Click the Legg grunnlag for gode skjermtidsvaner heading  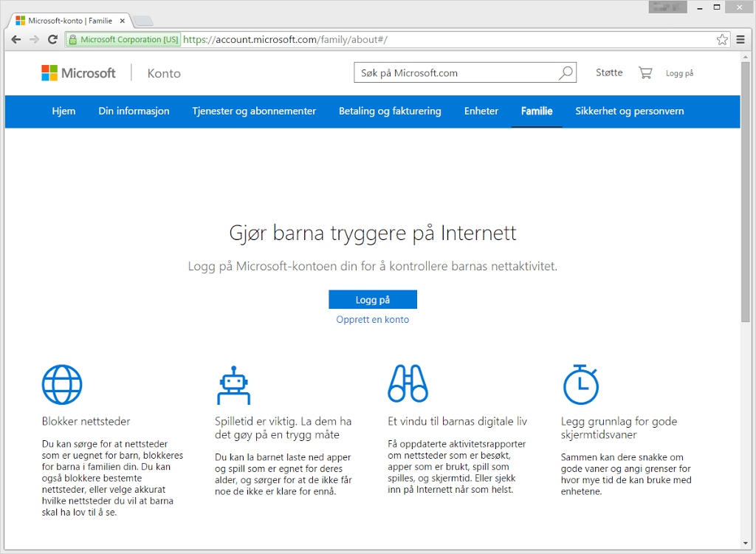[x=619, y=428]
